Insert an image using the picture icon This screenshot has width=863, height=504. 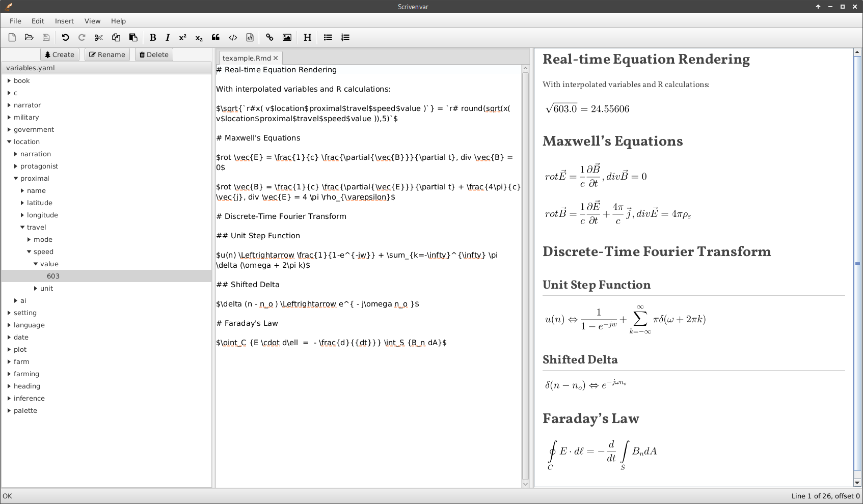(287, 37)
